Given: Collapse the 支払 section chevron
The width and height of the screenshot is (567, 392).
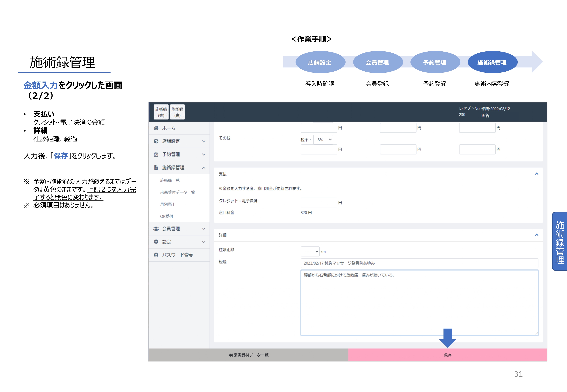Looking at the screenshot, I should click(x=536, y=174).
